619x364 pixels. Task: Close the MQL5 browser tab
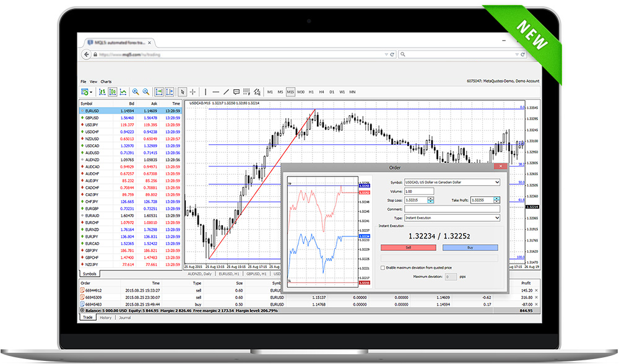[150, 43]
